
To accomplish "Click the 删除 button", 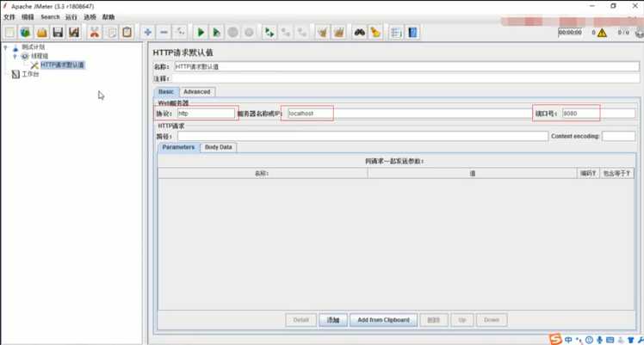I will tap(434, 319).
